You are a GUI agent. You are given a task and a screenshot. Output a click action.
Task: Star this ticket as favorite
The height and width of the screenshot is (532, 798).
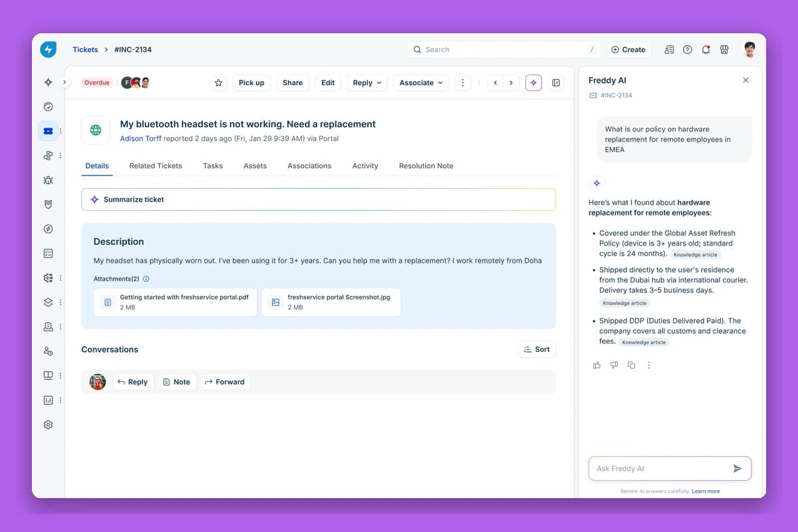point(218,82)
